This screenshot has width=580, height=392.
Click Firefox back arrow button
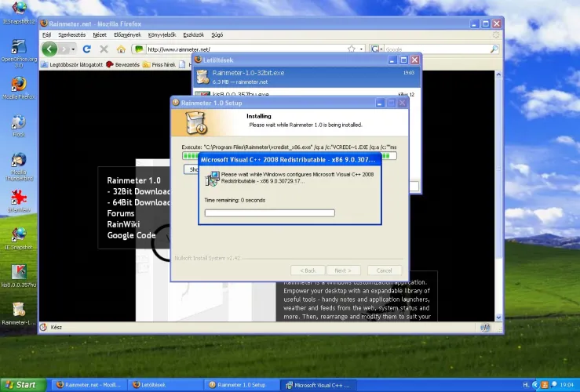(49, 49)
